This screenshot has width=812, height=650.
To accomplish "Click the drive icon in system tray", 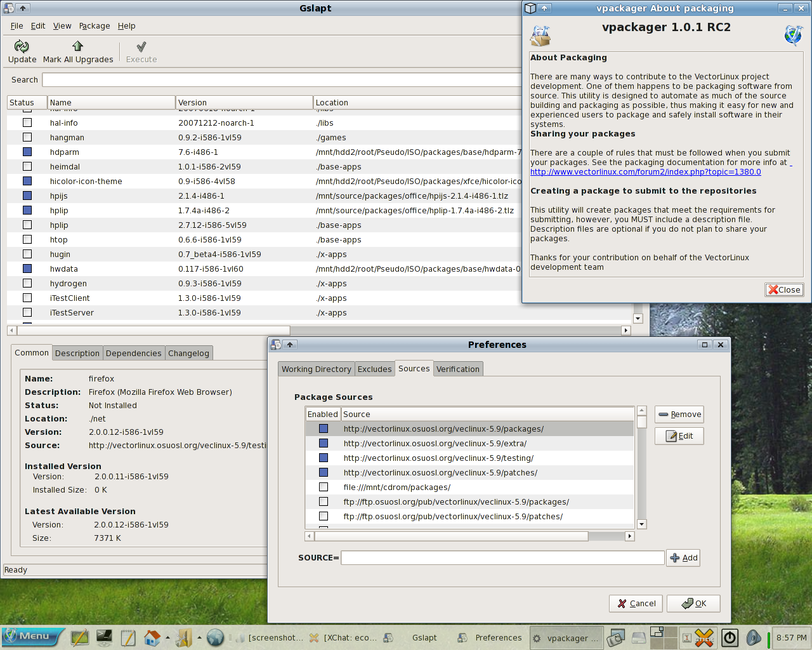I will point(639,637).
